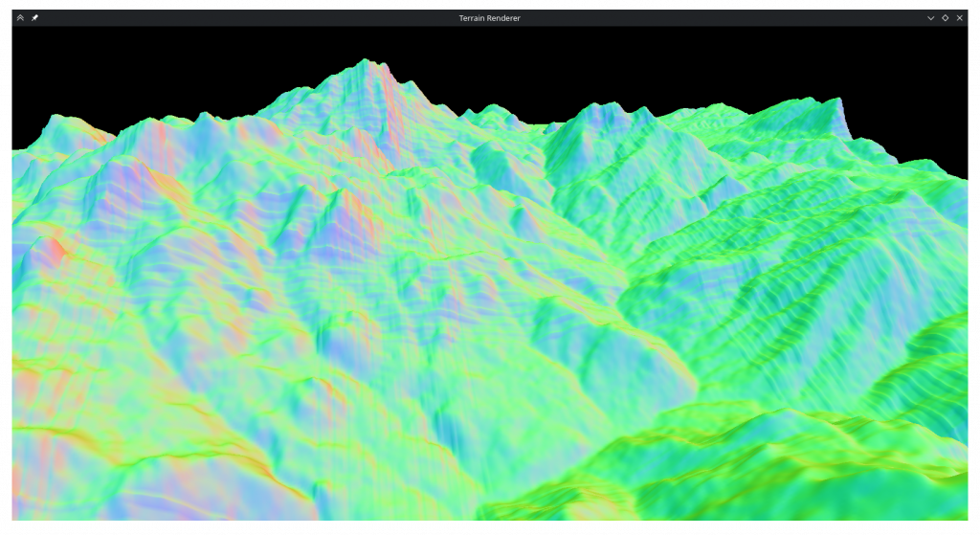The height and width of the screenshot is (535, 980).
Task: Click the summit of the tallest peak
Action: (364, 61)
